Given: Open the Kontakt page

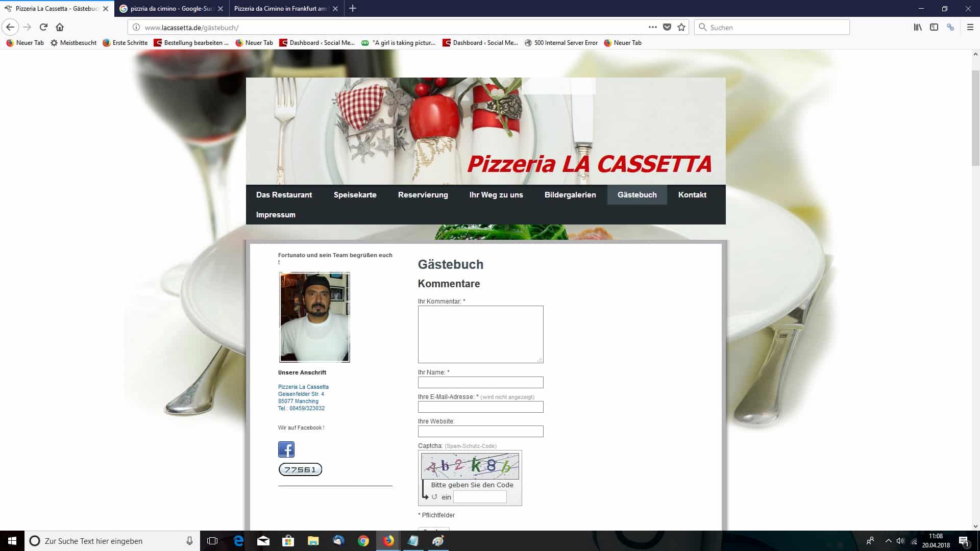Looking at the screenshot, I should pyautogui.click(x=692, y=195).
